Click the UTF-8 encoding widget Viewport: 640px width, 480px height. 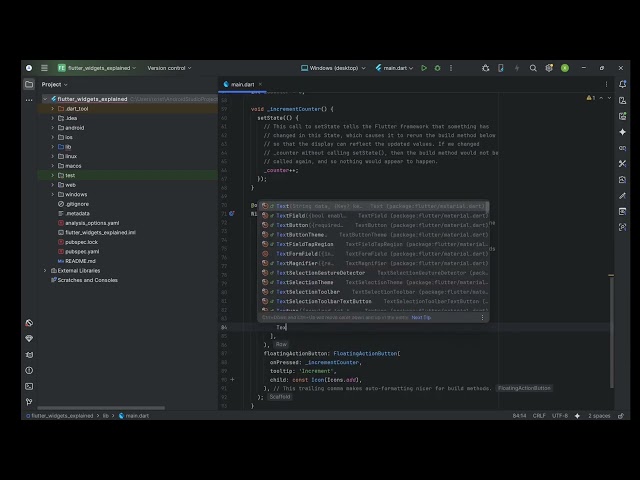pyautogui.click(x=560, y=416)
